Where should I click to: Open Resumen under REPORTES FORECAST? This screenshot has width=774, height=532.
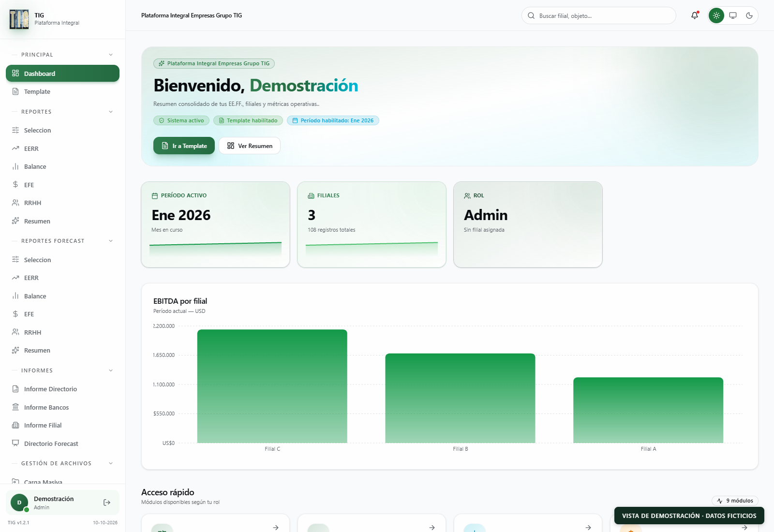pos(62,351)
